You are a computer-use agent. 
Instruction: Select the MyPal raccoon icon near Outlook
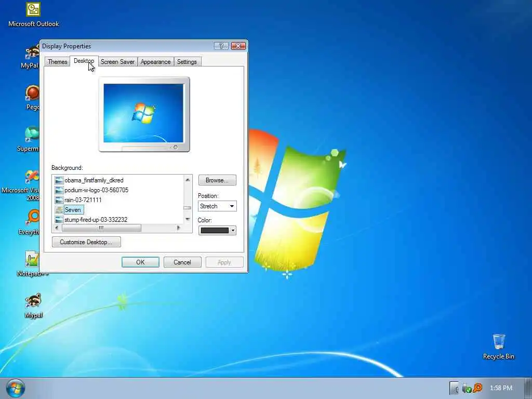[32, 51]
